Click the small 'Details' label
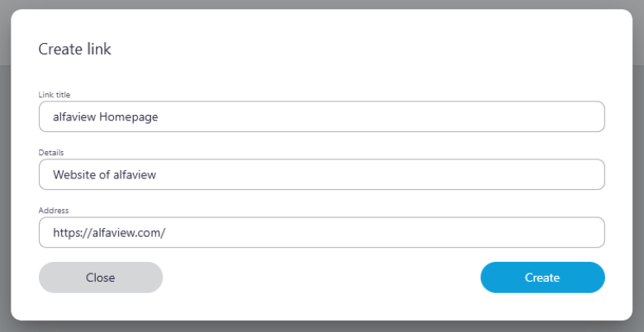Screen dimensions: 644x332 [51, 153]
